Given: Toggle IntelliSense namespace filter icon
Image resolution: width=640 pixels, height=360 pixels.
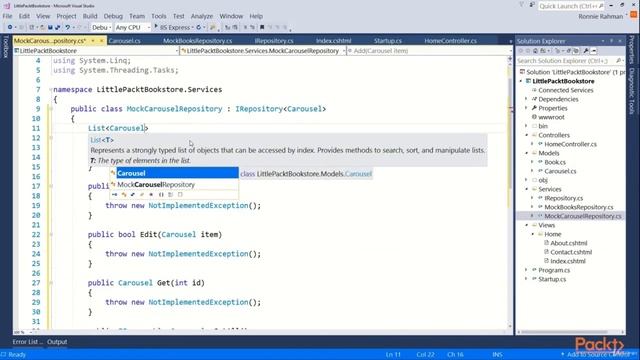Looking at the screenshot, I should click(161, 195).
